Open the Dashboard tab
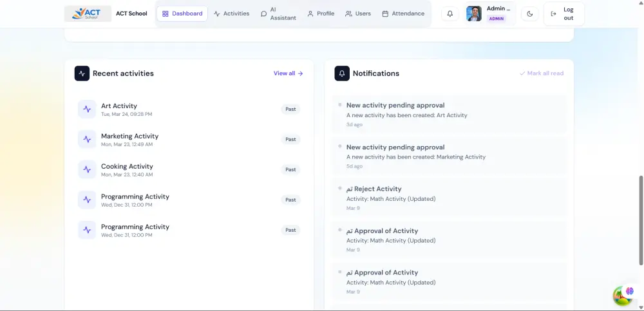The image size is (644, 311). tap(182, 14)
